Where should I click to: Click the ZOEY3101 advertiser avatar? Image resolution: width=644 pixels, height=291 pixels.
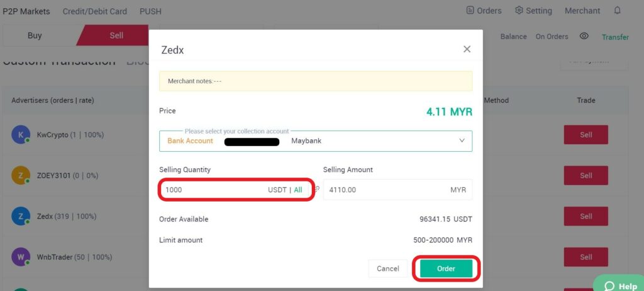pos(21,175)
